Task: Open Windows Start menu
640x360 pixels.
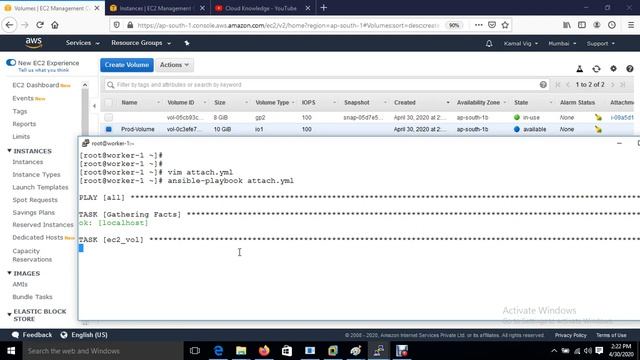Action: (x=11, y=351)
